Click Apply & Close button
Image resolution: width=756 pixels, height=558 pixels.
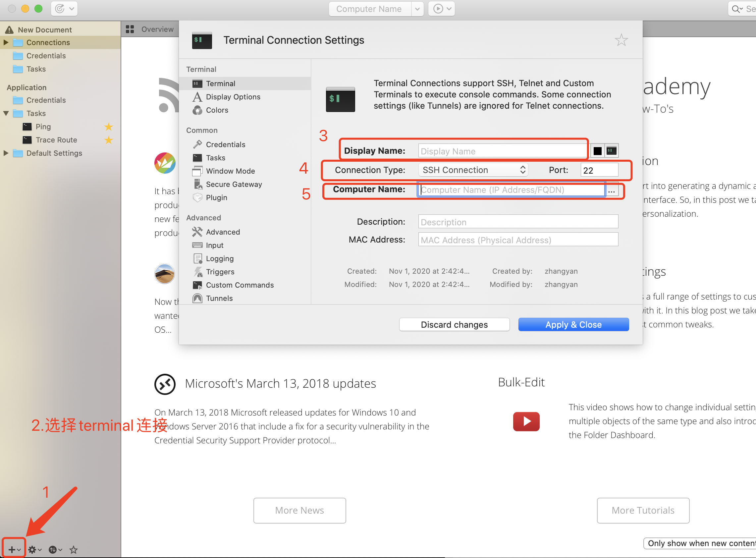click(x=575, y=324)
